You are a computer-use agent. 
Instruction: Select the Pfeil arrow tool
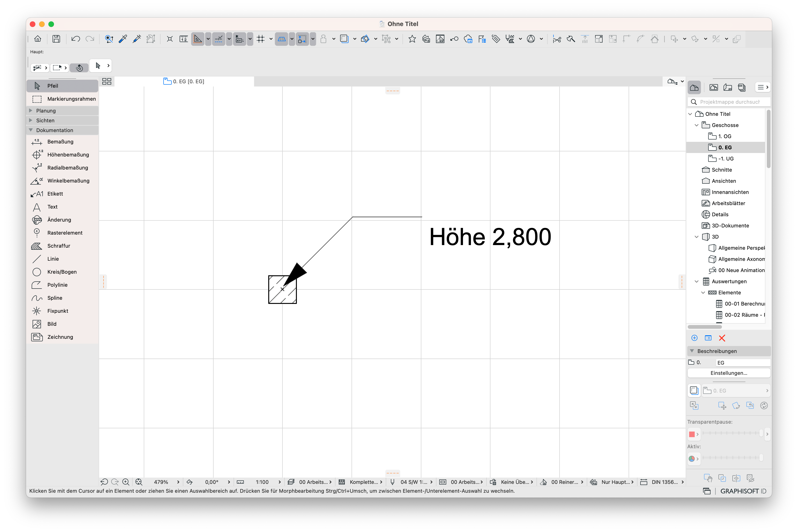coord(62,86)
